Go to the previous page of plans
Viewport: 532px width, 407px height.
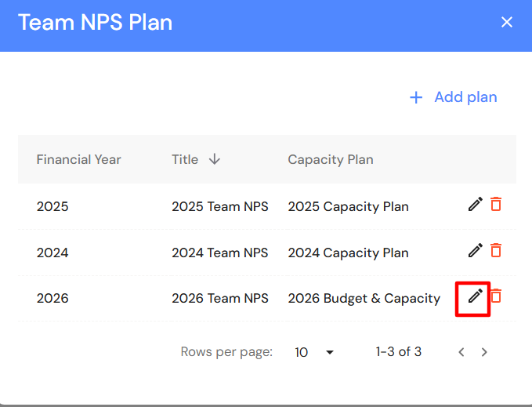[461, 352]
